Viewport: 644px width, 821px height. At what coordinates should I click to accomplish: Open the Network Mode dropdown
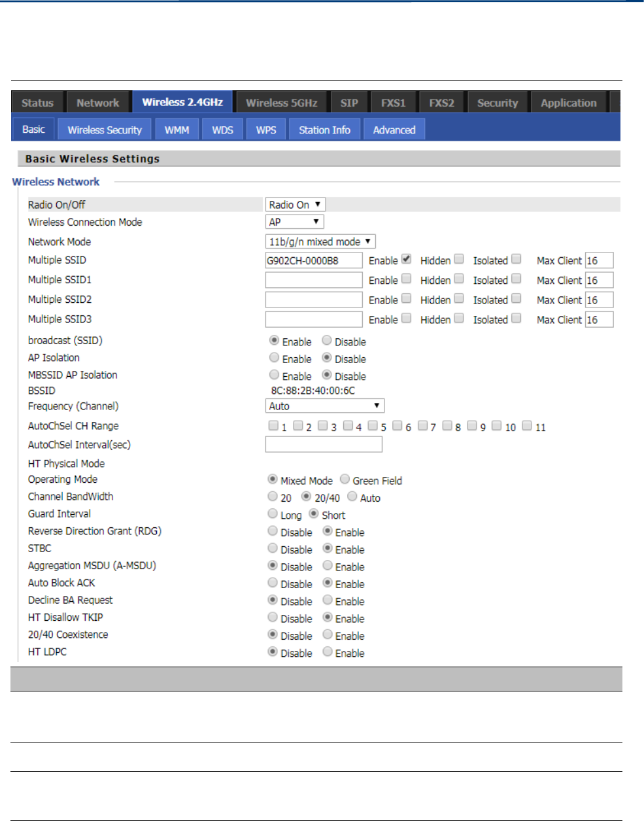(x=320, y=241)
